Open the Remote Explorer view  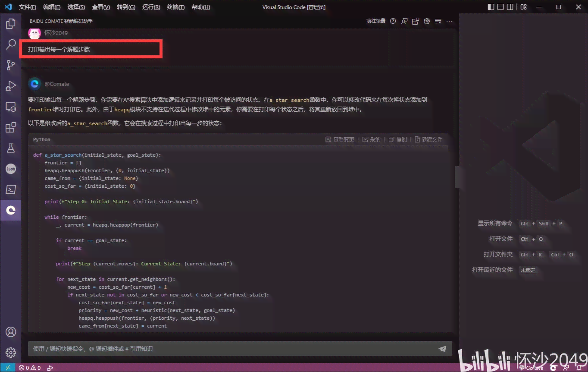click(x=11, y=107)
